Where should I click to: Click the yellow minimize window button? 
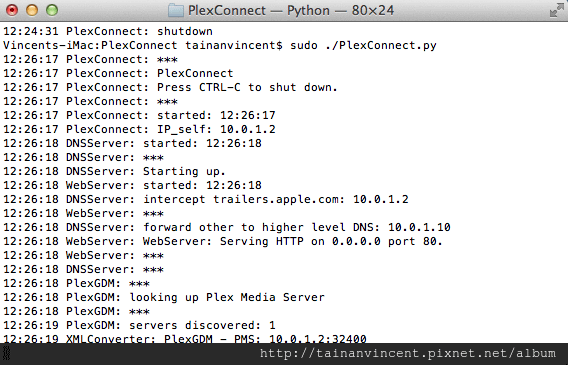32,10
